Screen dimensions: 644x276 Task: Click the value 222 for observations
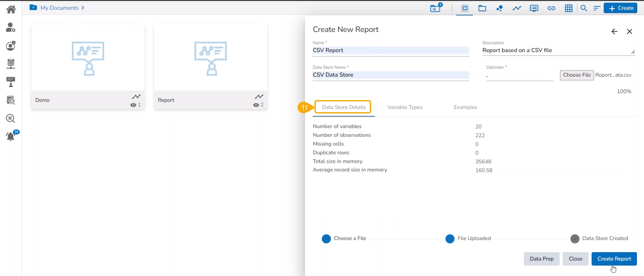(480, 135)
